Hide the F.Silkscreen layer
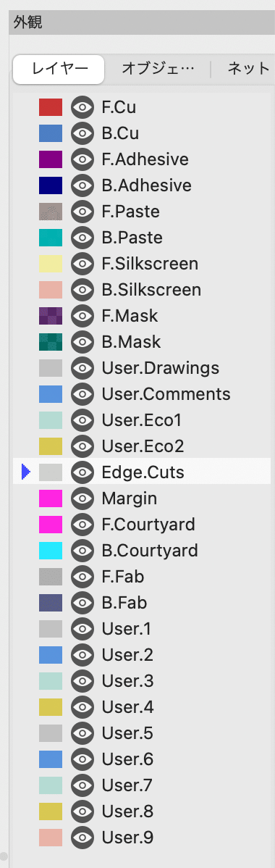 (82, 264)
